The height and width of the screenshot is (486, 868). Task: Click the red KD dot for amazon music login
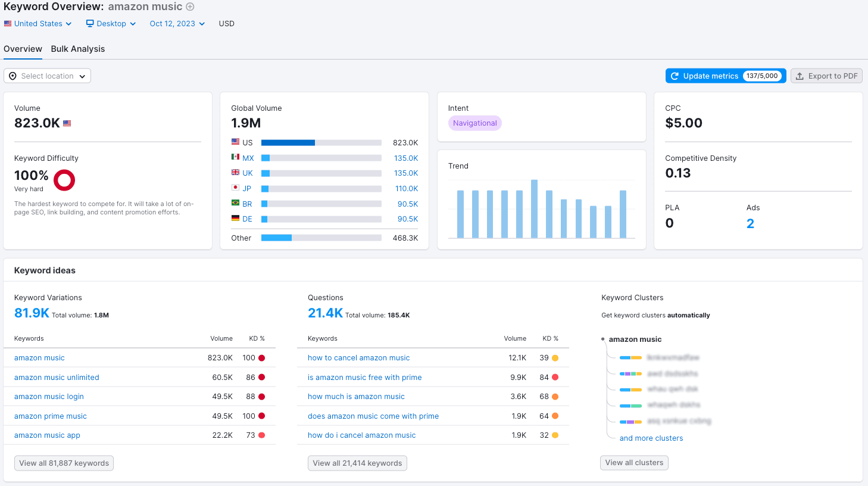[261, 397]
